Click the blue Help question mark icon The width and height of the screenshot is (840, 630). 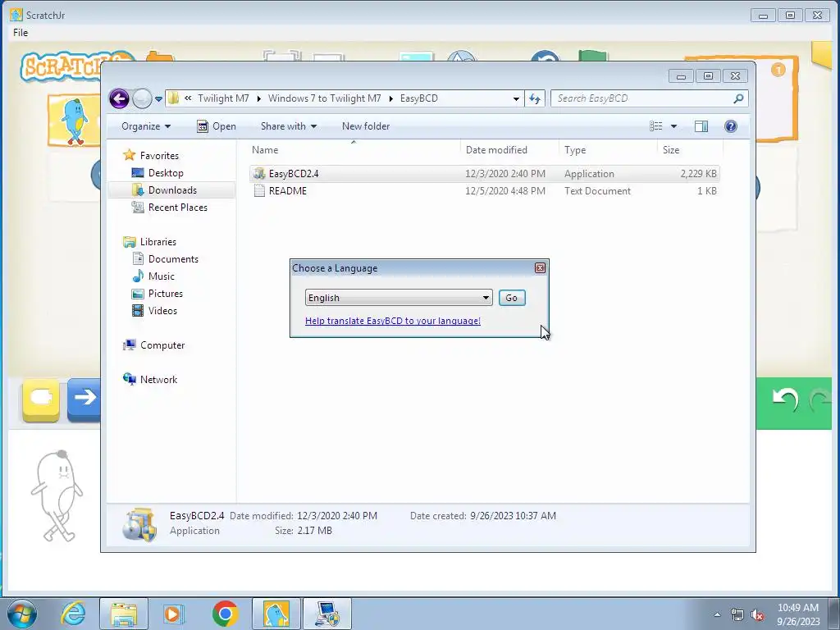pos(731,126)
